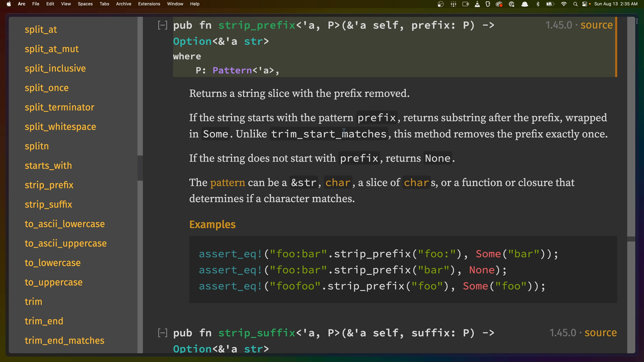
Task: Open the Apple menu
Action: 9,4
